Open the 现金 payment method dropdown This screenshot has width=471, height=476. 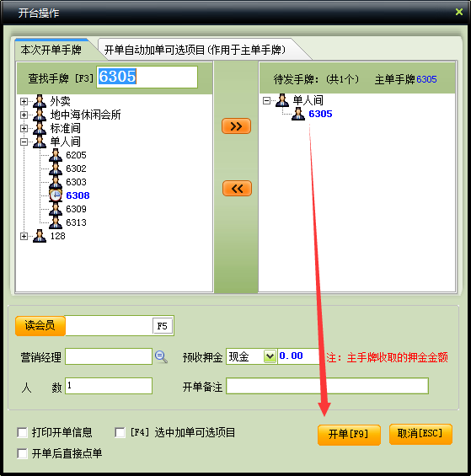(270, 356)
